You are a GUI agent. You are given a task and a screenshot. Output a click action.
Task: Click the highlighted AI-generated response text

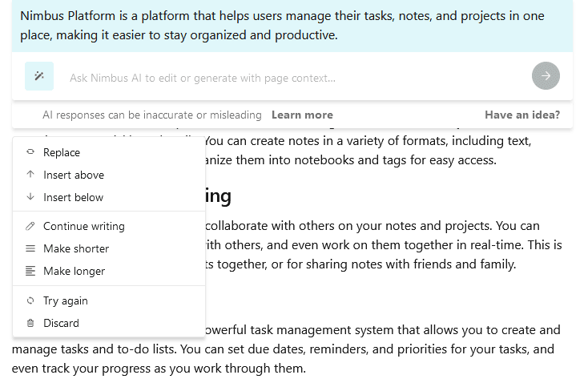[x=282, y=26]
